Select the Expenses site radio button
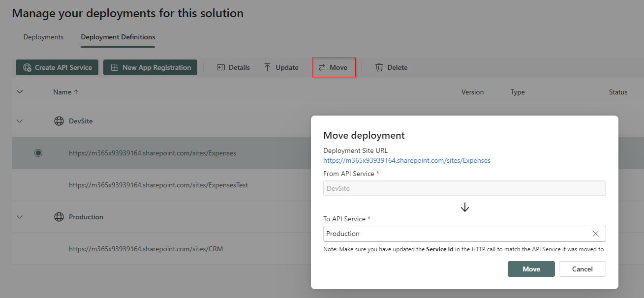The image size is (644, 298). pos(38,153)
